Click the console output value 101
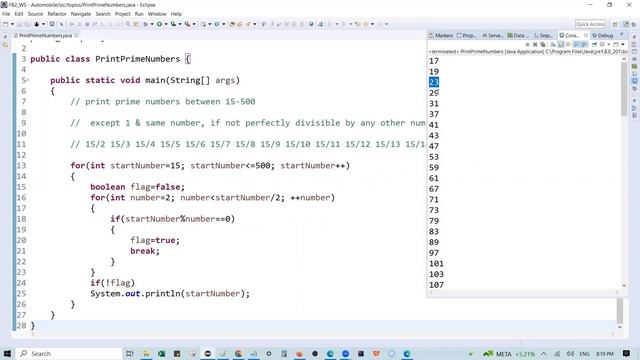The height and width of the screenshot is (360, 640). (x=436, y=264)
